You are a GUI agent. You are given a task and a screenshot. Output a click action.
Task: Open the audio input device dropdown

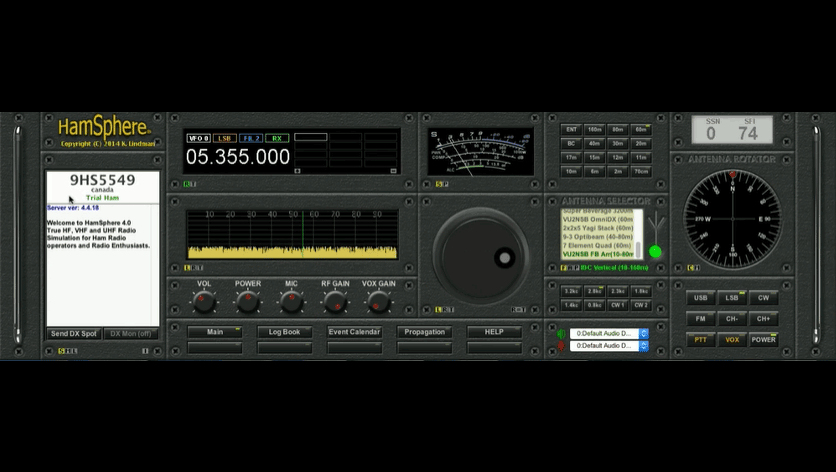pyautogui.click(x=609, y=346)
